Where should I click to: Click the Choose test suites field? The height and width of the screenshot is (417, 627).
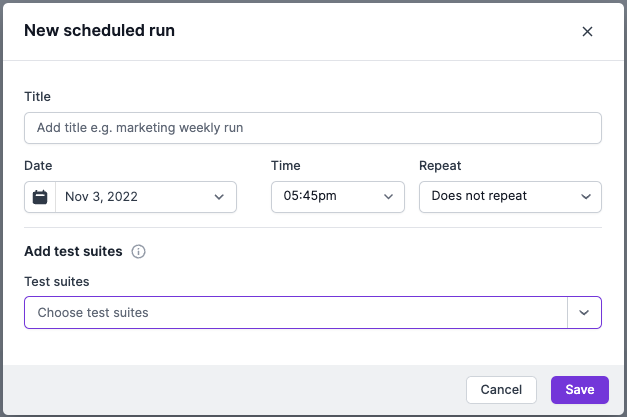[x=296, y=313]
